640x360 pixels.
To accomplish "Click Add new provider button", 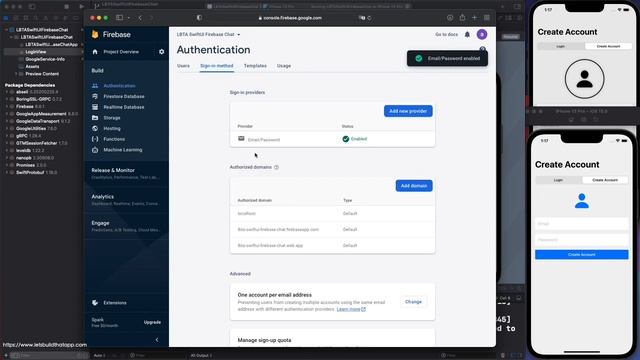I will click(408, 111).
